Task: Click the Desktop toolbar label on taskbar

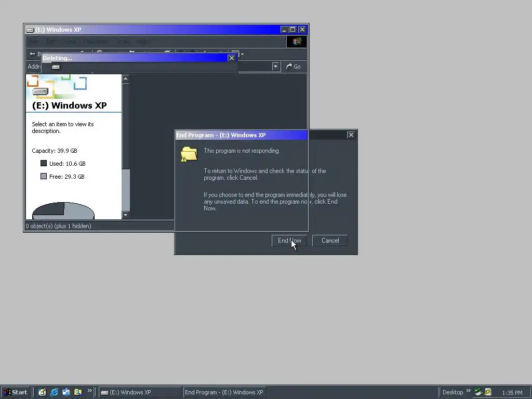Action: pos(453,392)
